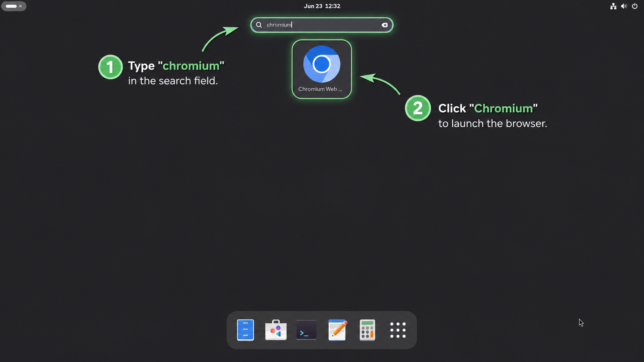Open Calculator from the dock
Image resolution: width=644 pixels, height=362 pixels.
367,330
